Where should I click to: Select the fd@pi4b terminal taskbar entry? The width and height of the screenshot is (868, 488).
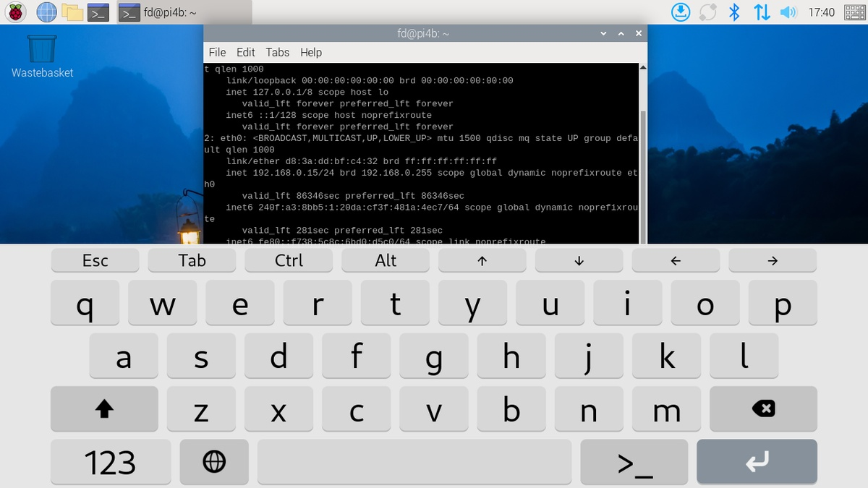[x=184, y=12]
